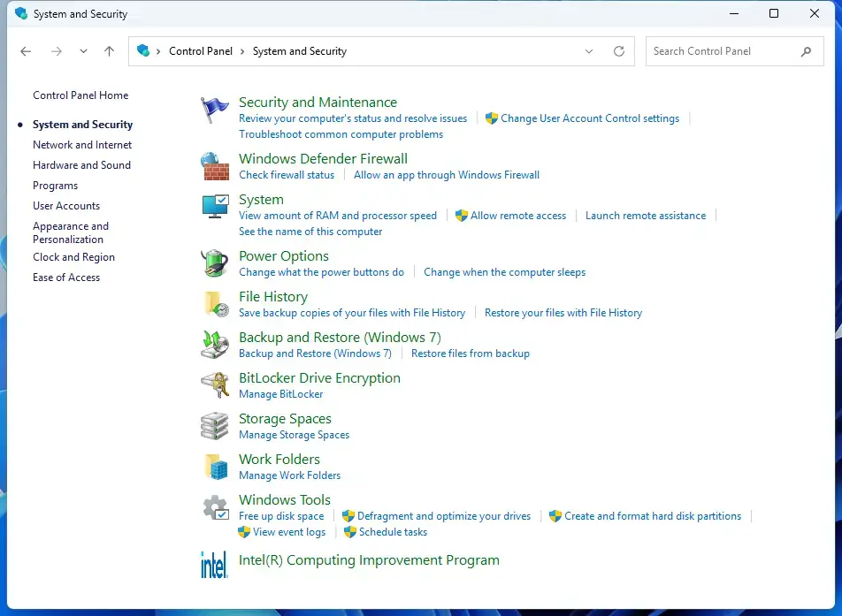The width and height of the screenshot is (842, 616).
Task: Open Change when the computer sleeps
Action: coord(505,272)
